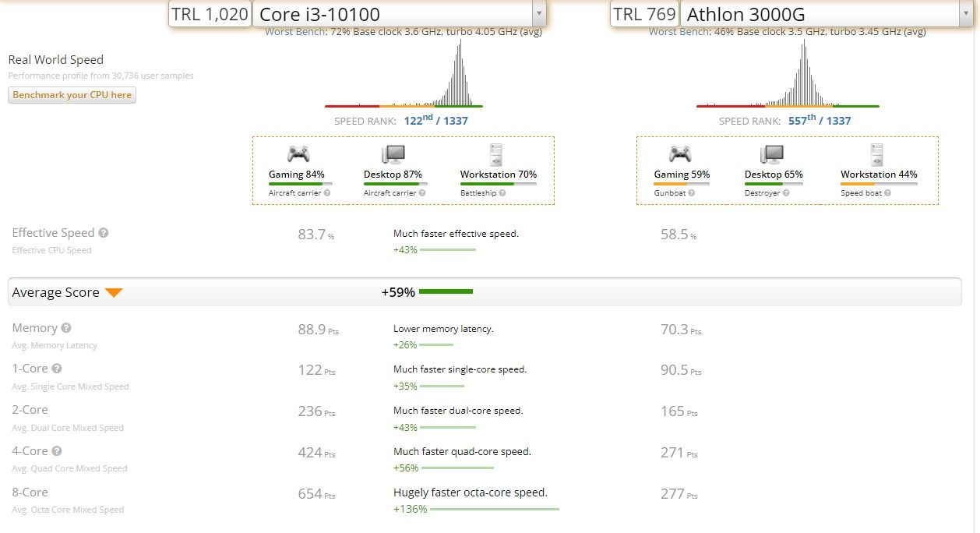The image size is (980, 533).
Task: Click help icon beside Gunboat rating
Action: (x=692, y=193)
